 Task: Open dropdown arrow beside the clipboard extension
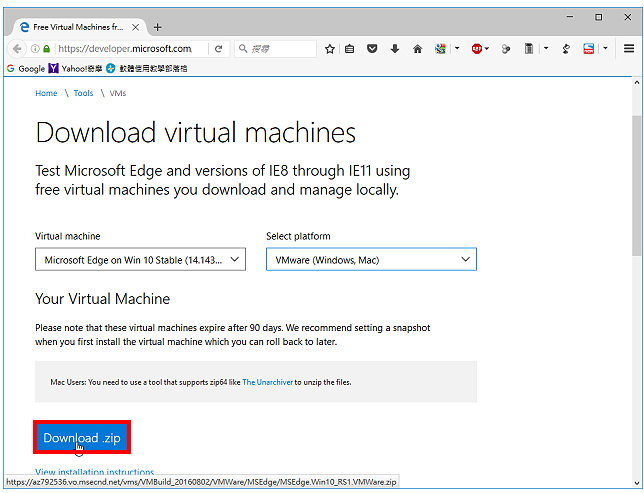pos(546,48)
